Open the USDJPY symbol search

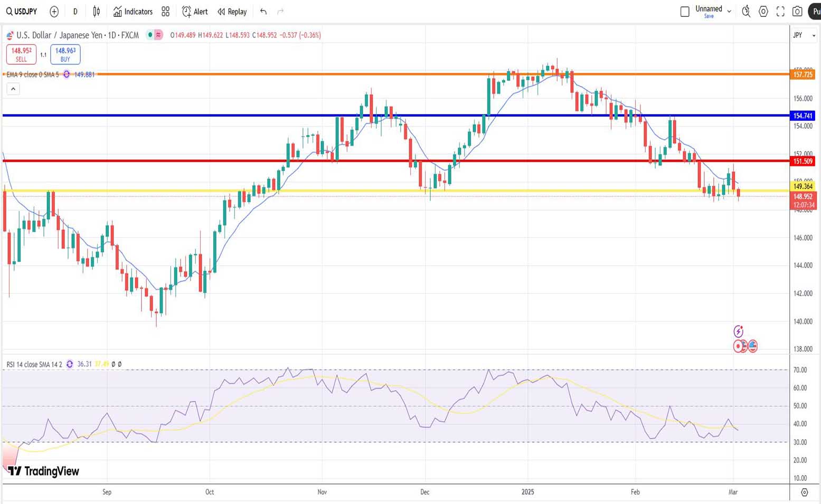(22, 11)
